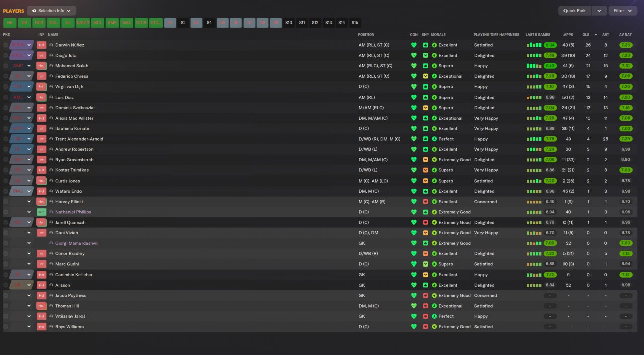Click Diogo Jota's Int info badge
This screenshot has height=355, width=644.
(41, 55)
